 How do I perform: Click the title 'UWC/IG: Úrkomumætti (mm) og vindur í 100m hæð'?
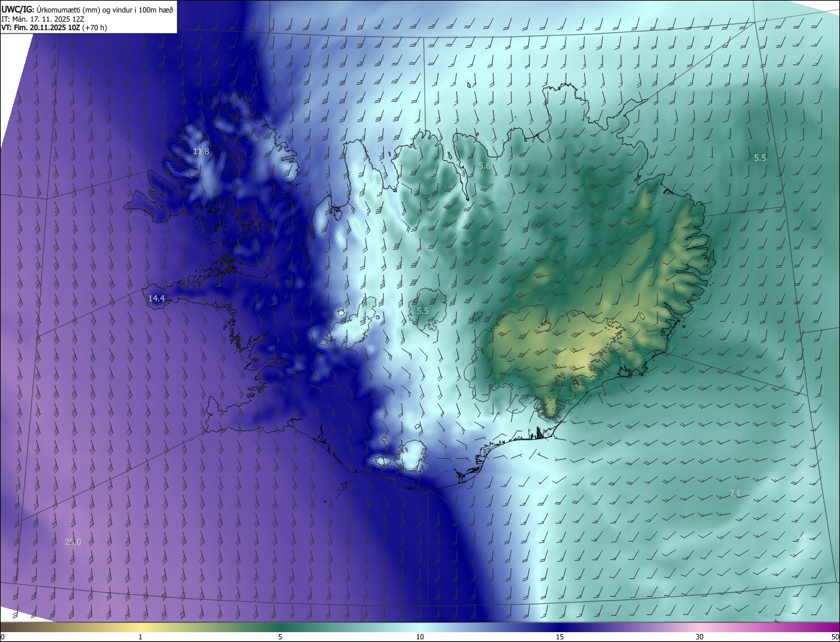(x=88, y=9)
